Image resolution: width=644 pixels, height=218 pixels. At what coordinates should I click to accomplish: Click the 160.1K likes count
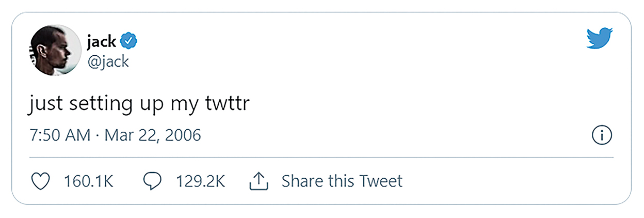(x=88, y=181)
